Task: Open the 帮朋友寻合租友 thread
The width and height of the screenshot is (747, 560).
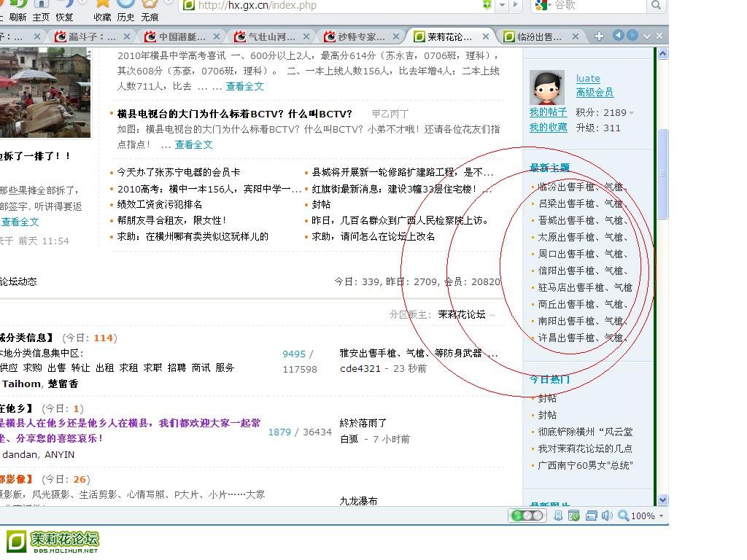Action: tap(171, 220)
